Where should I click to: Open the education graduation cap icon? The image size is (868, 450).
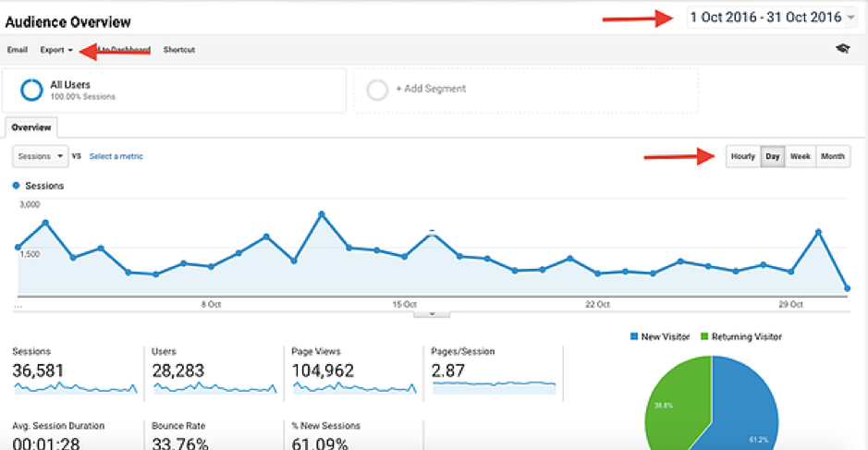tap(842, 49)
